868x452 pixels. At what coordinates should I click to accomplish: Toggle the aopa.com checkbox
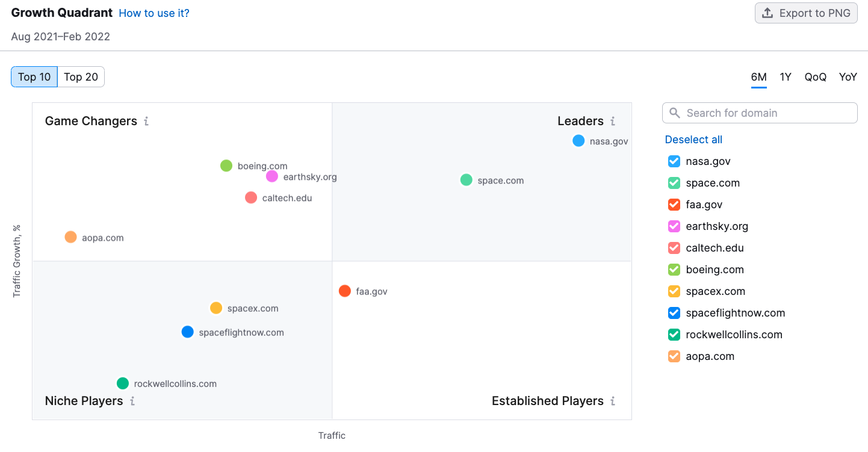click(x=674, y=356)
